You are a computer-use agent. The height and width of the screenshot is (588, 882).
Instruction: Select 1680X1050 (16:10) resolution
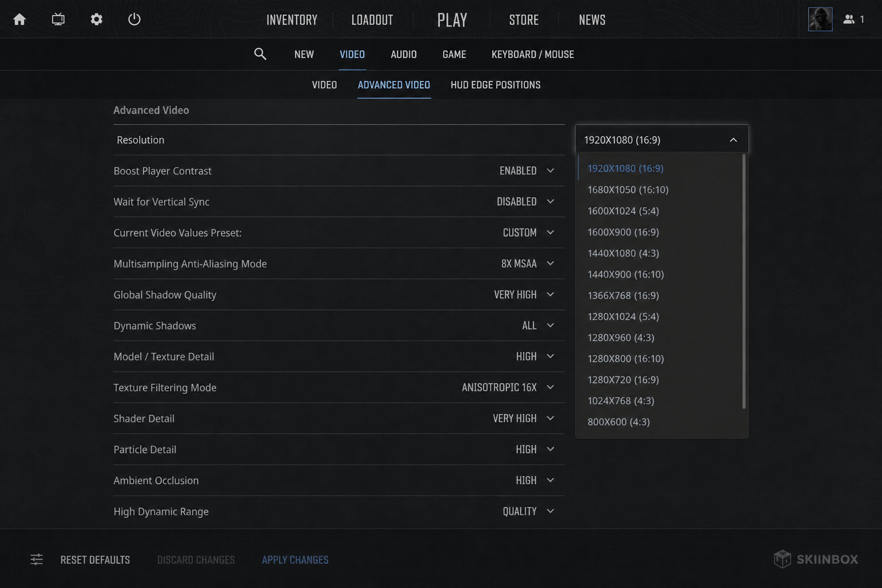point(628,189)
